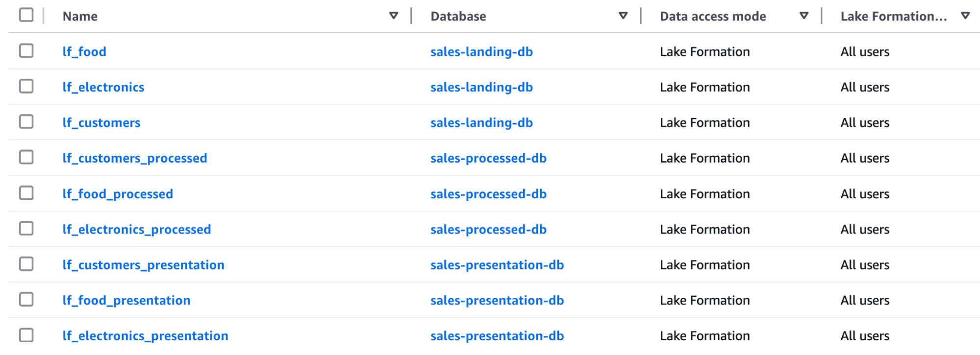Open the lf_food table link
This screenshot has width=980, height=355.
coord(84,51)
